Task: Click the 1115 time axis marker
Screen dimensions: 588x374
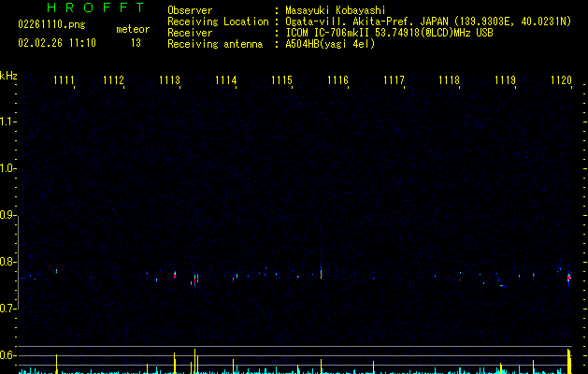Action: click(281, 80)
